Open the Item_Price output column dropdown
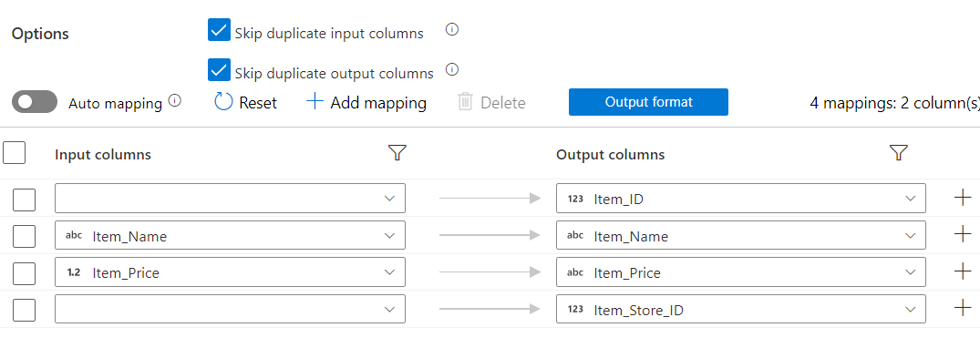This screenshot has height=338, width=980. pyautogui.click(x=741, y=272)
